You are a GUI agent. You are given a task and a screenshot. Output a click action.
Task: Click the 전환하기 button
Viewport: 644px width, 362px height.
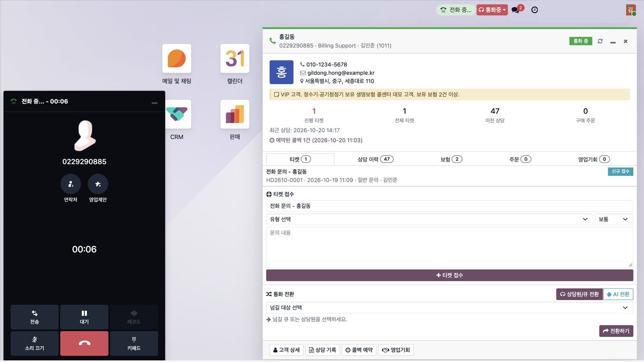coord(616,331)
